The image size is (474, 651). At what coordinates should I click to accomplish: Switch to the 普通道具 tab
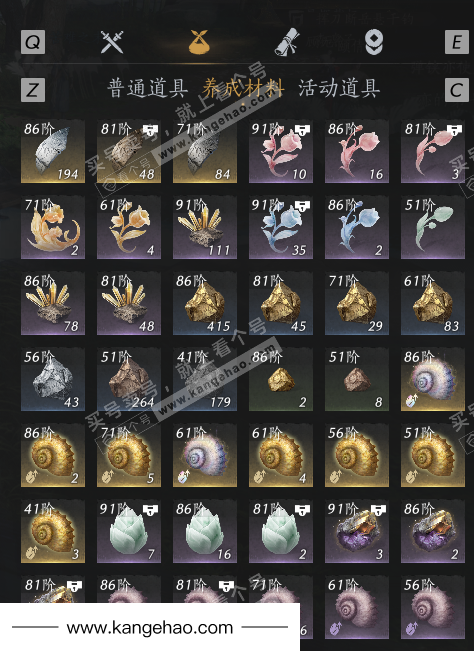147,88
